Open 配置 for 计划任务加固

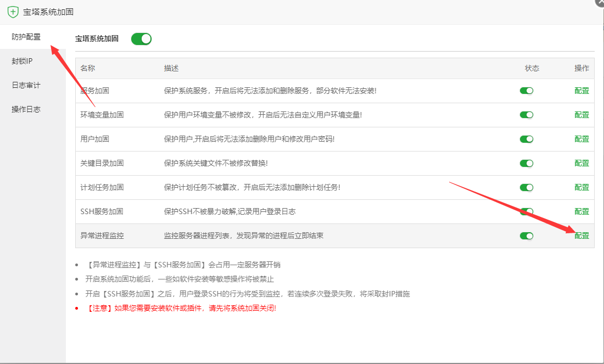pyautogui.click(x=581, y=187)
